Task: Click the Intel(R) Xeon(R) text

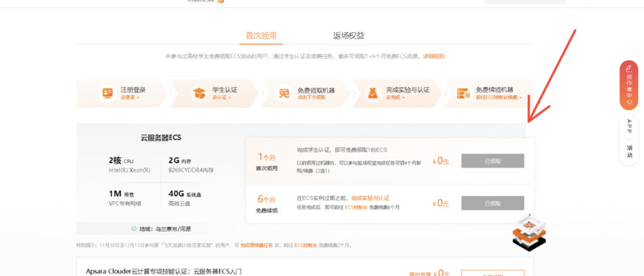Action: pyautogui.click(x=130, y=170)
